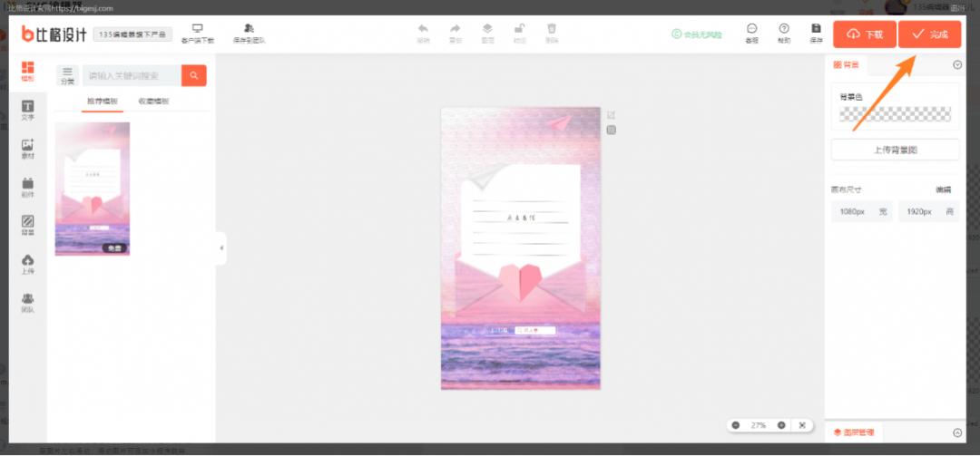Image resolution: width=980 pixels, height=456 pixels.
Task: Click the fit-to-screen zoom icon
Action: point(802,425)
